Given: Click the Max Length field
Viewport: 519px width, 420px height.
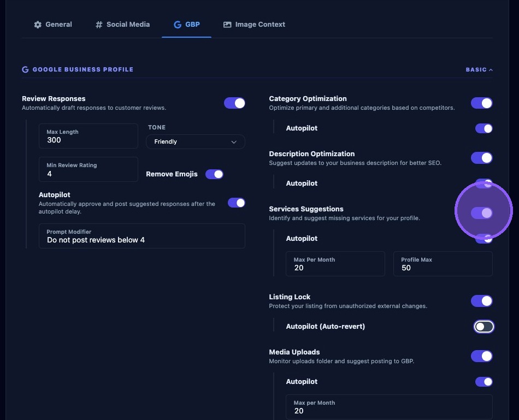Looking at the screenshot, I should (x=89, y=136).
